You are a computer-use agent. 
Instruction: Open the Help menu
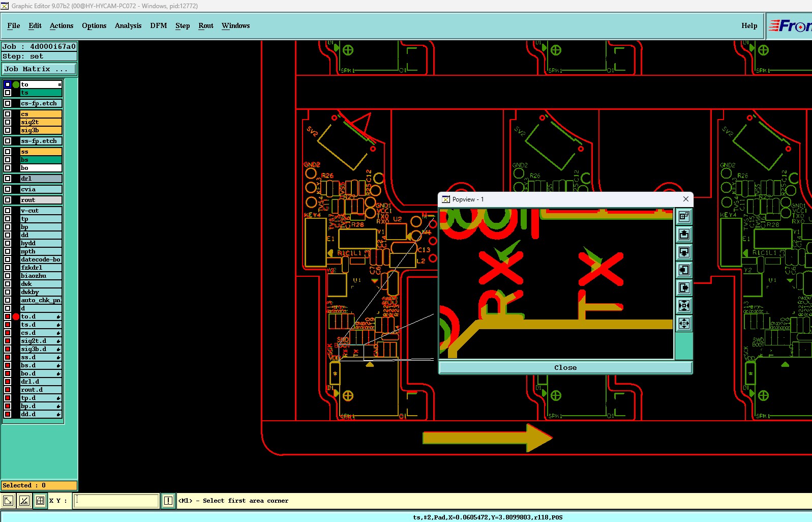pos(749,25)
